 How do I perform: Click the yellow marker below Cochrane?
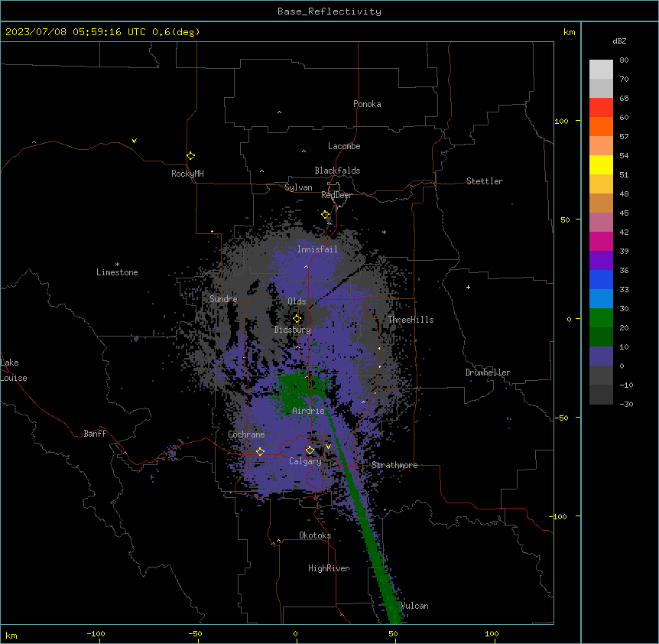pos(260,452)
